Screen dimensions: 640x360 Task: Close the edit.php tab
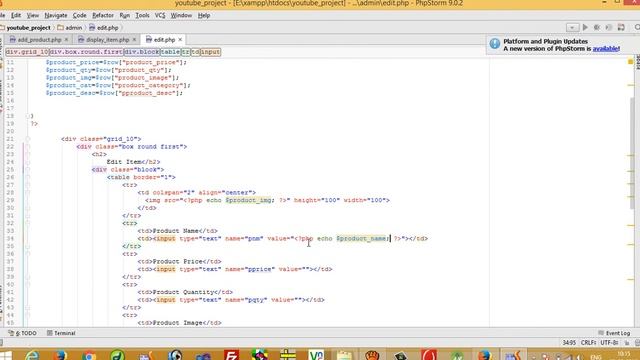click(x=180, y=40)
